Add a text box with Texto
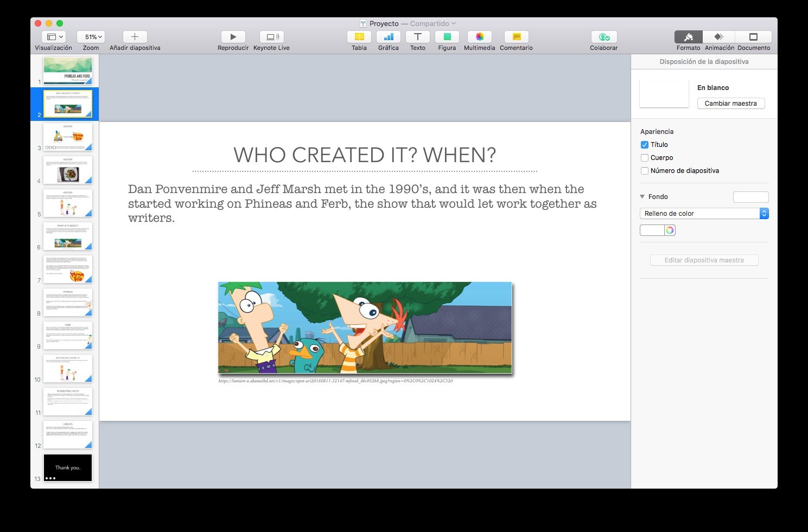 click(418, 37)
